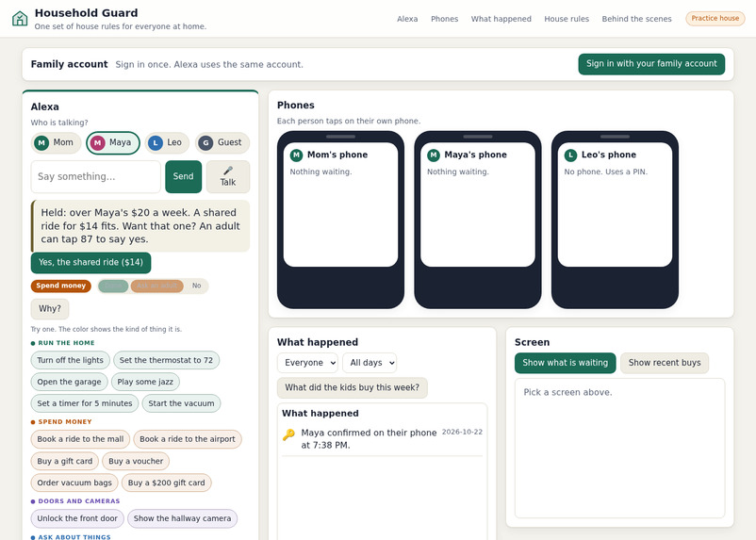This screenshot has height=540, width=756.
Task: Choose the 'Ask an adult' decision segment
Action: (x=157, y=286)
